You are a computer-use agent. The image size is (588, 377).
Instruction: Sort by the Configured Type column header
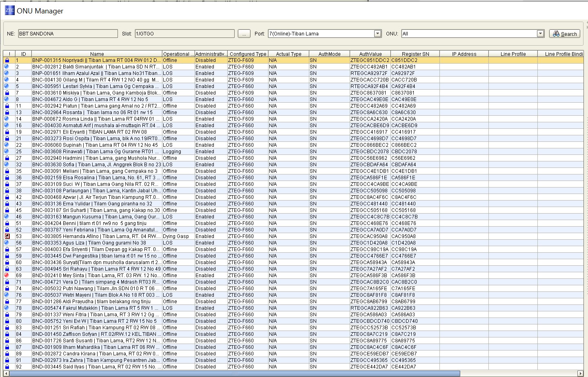coord(248,54)
